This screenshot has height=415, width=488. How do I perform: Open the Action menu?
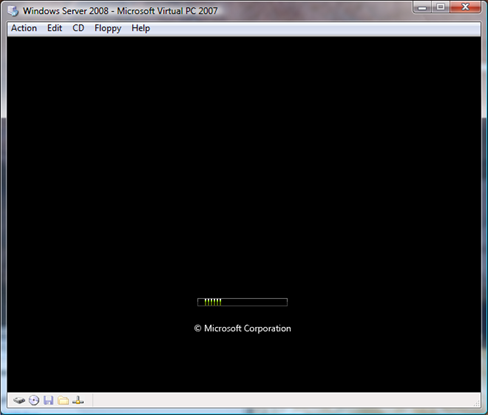coord(24,28)
